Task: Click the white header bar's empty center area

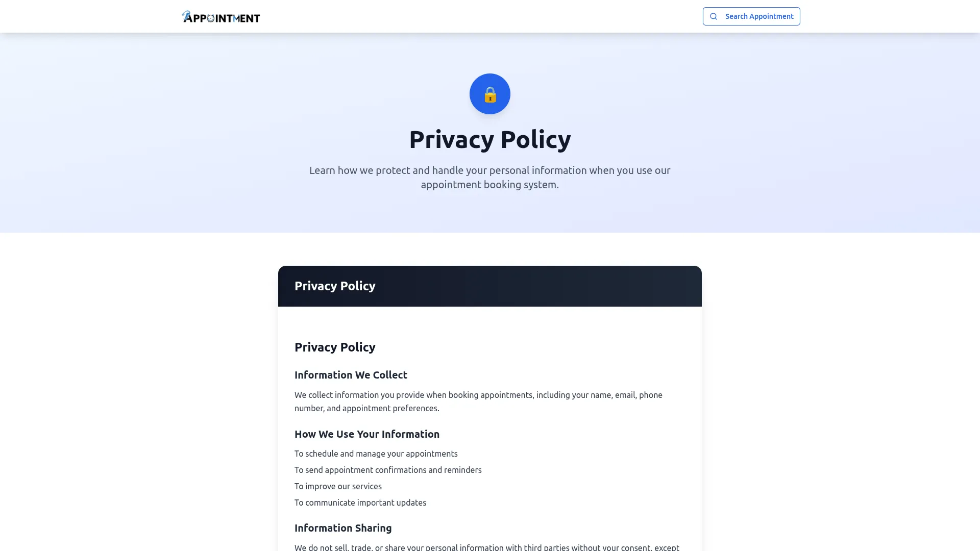Action: pos(480,16)
